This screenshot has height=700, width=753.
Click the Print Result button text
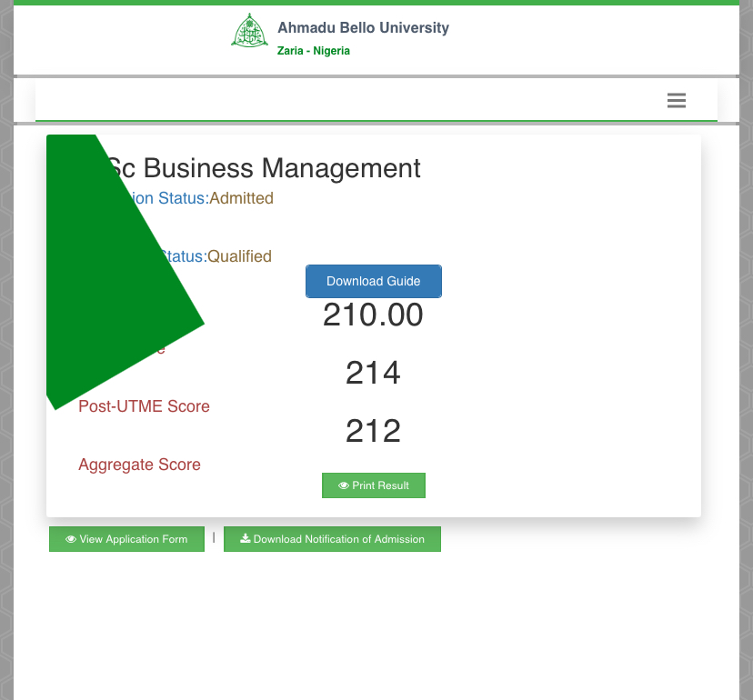pyautogui.click(x=380, y=485)
